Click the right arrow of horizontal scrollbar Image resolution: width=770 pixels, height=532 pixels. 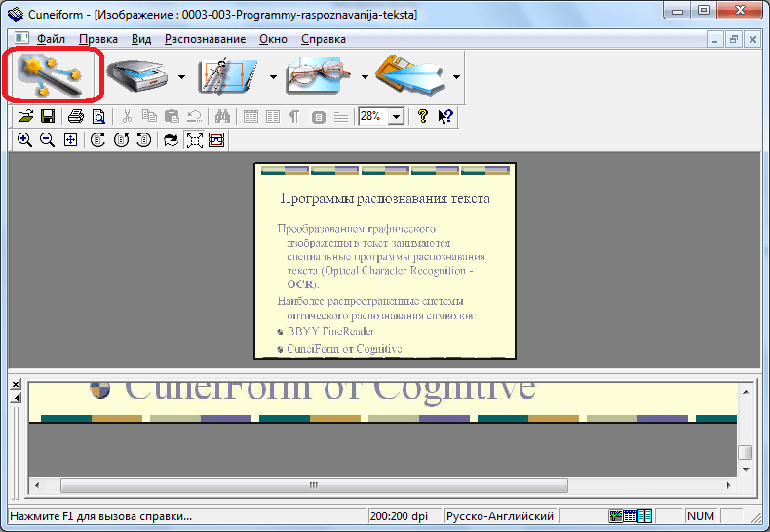(728, 485)
